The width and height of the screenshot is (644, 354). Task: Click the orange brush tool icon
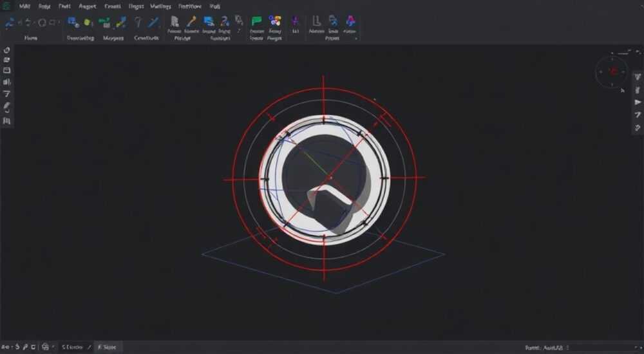[191, 21]
